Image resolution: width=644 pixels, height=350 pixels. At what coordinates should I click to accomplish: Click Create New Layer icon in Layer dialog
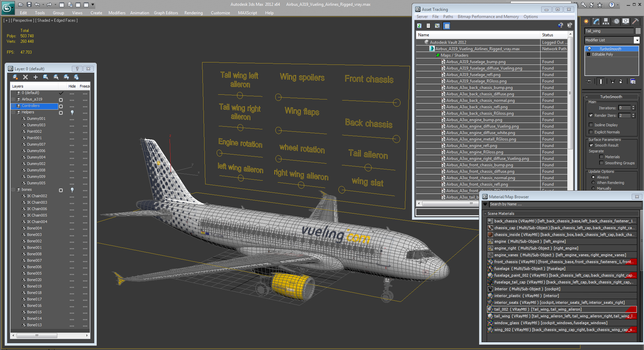click(x=15, y=77)
